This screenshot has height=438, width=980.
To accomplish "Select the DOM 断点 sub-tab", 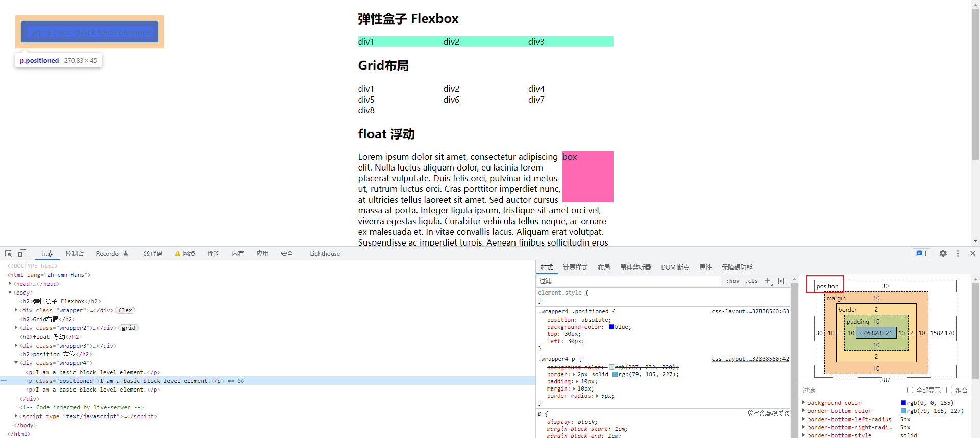I will [x=675, y=267].
